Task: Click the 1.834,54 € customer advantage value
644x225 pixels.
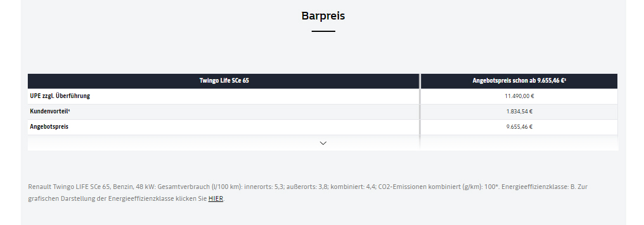Action: click(519, 112)
